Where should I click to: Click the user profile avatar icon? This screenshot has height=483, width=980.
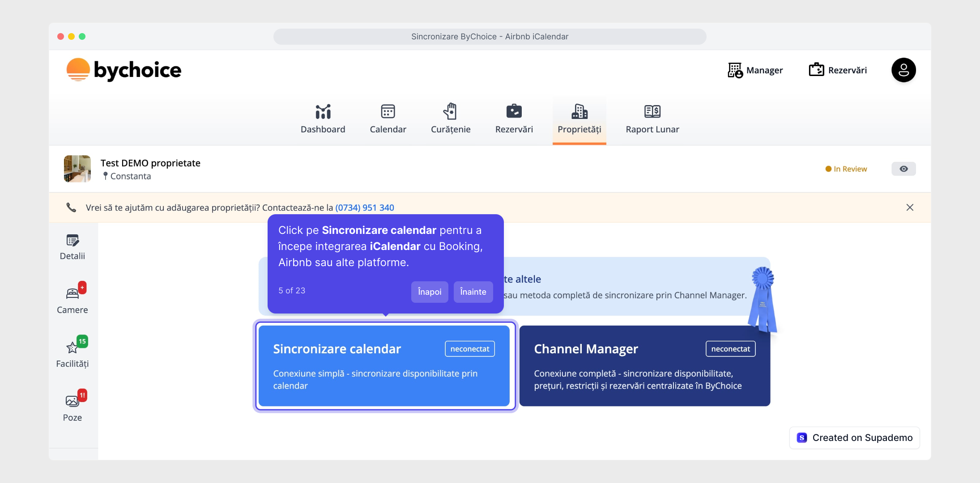[x=903, y=70]
